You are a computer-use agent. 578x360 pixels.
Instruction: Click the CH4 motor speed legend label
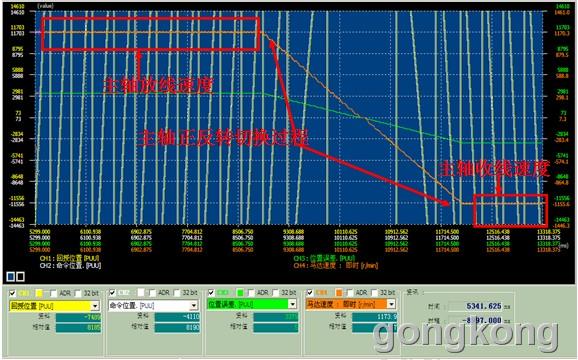point(336,266)
